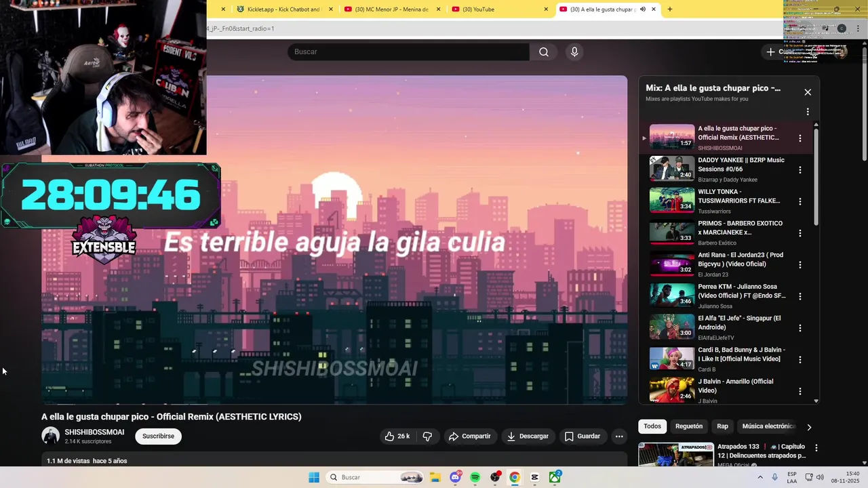Open the ESP LAA language switcher
This screenshot has height=488, width=868.
click(x=792, y=477)
